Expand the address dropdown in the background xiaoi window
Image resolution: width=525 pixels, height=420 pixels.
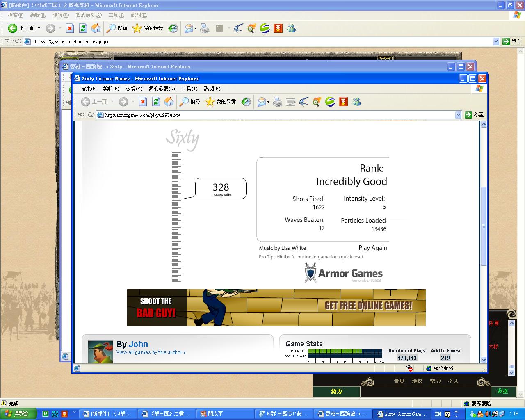495,41
